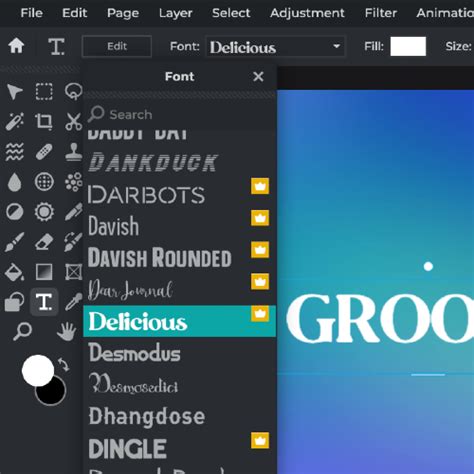Choose the Desmosedici font
Screen dimensions: 474x474
(x=179, y=385)
